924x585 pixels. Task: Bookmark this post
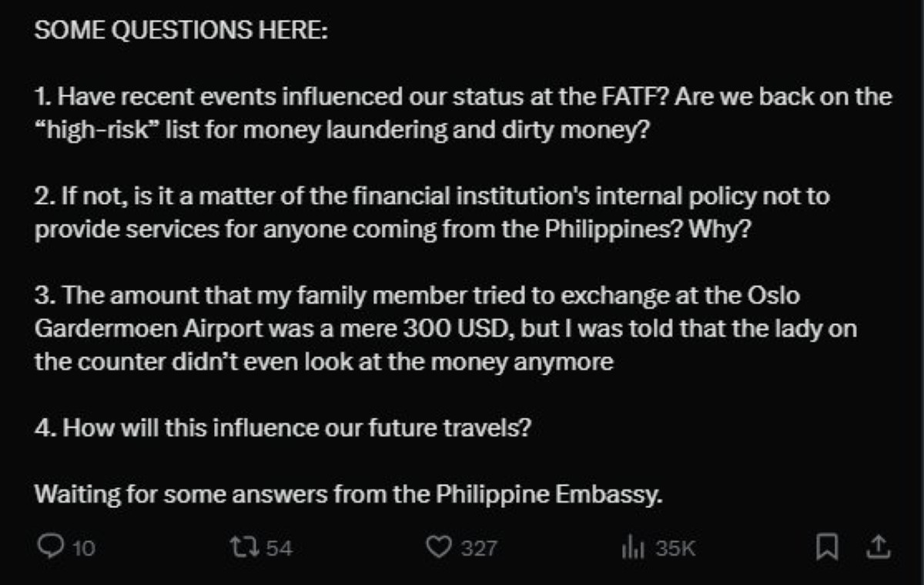coord(827,547)
